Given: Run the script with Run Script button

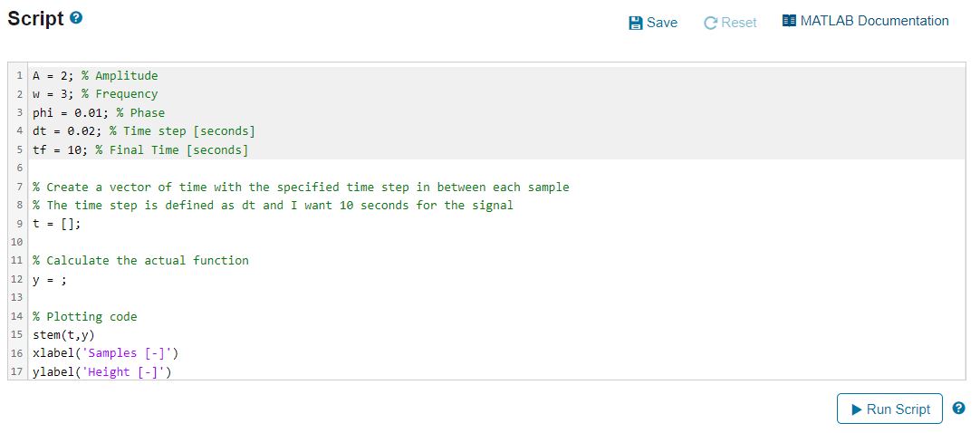Looking at the screenshot, I should point(889,409).
